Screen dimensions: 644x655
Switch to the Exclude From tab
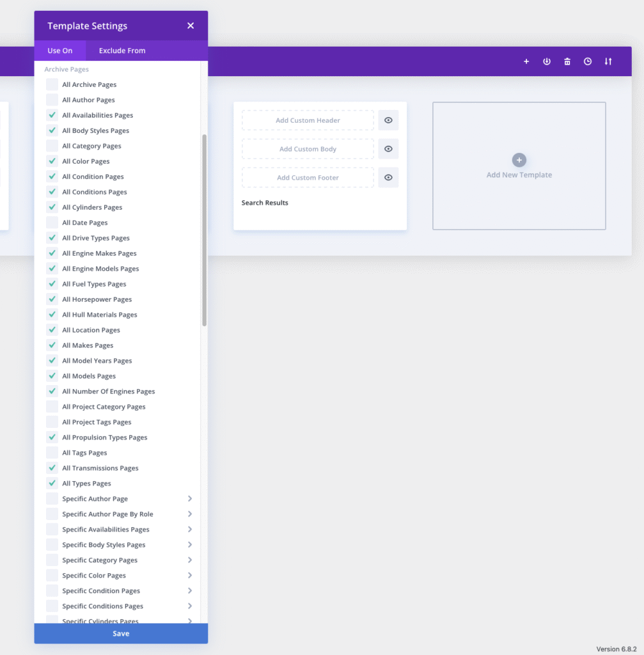click(122, 51)
